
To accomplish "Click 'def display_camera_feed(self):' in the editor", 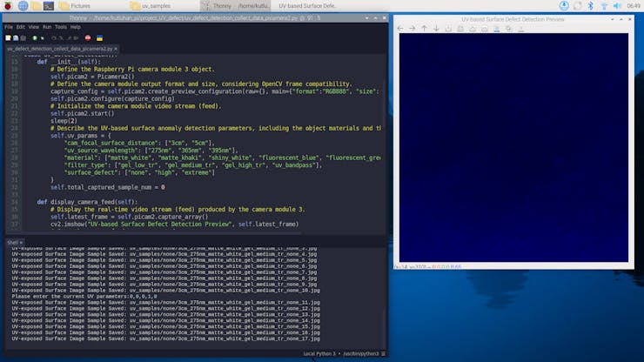I will (88, 202).
